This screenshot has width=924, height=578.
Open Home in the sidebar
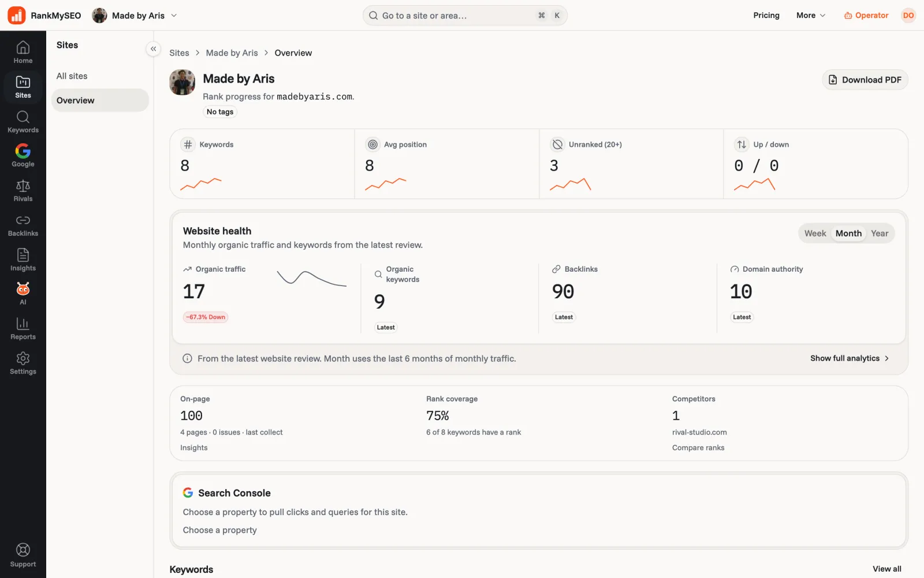click(23, 52)
